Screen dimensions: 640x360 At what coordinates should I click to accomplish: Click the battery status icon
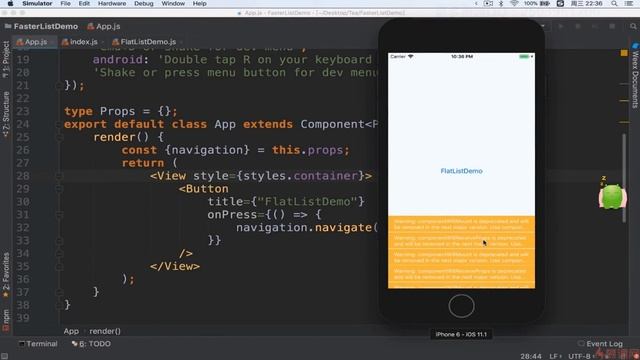click(544, 3)
